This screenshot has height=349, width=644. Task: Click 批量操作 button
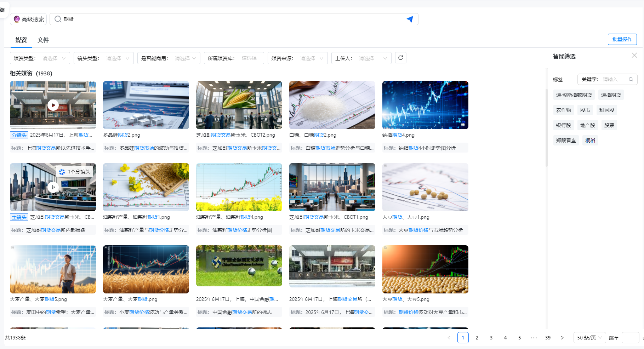click(x=622, y=39)
